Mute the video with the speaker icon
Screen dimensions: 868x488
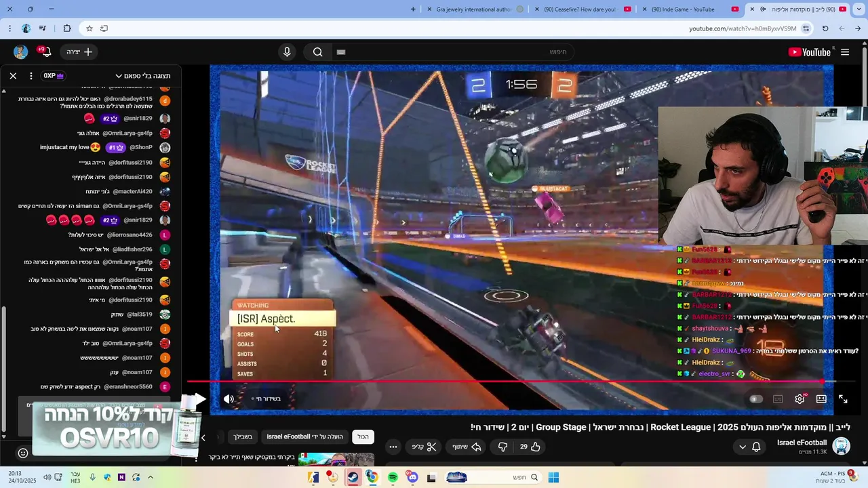(x=229, y=399)
